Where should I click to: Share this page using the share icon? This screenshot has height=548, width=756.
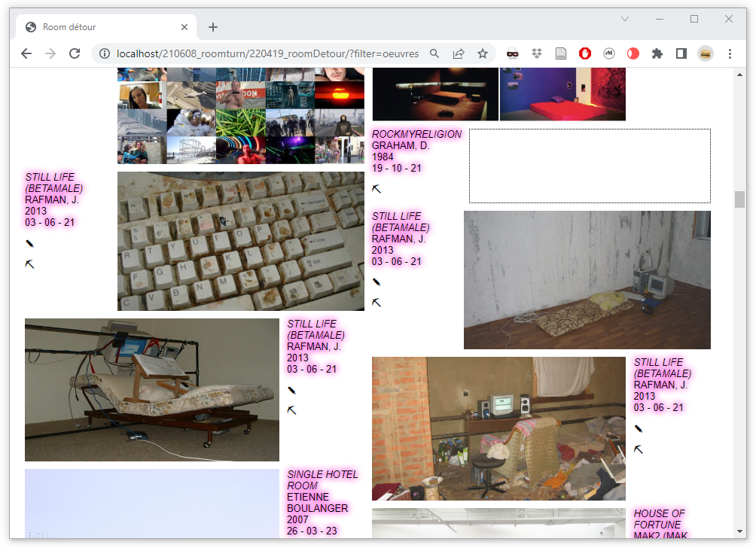(459, 53)
